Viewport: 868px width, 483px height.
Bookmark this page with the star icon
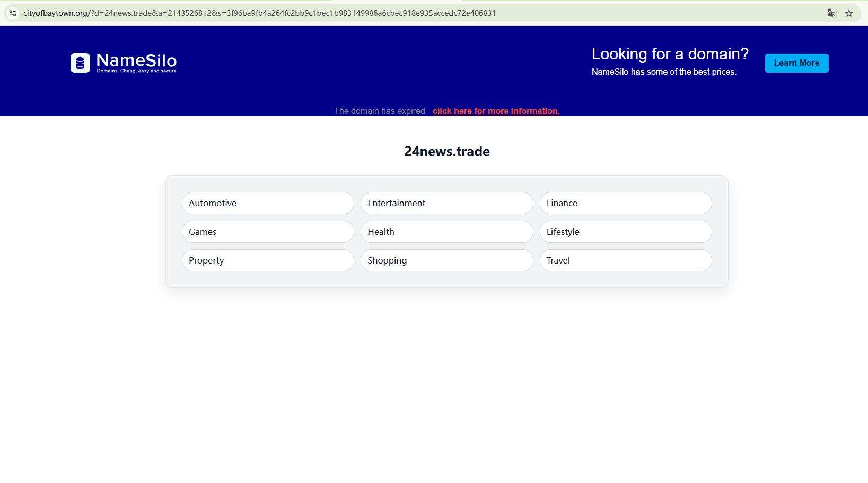coord(849,13)
